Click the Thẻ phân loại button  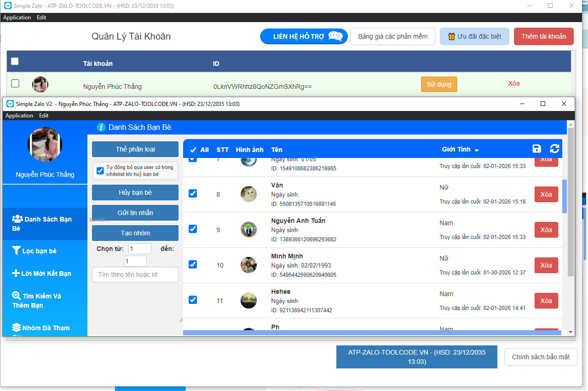coord(135,149)
